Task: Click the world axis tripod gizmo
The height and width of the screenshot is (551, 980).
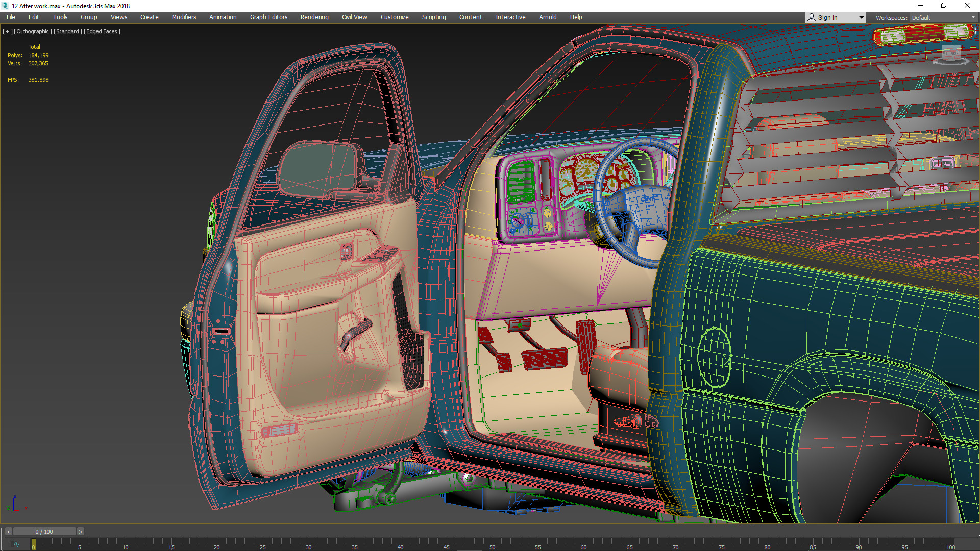Action: pos(15,504)
